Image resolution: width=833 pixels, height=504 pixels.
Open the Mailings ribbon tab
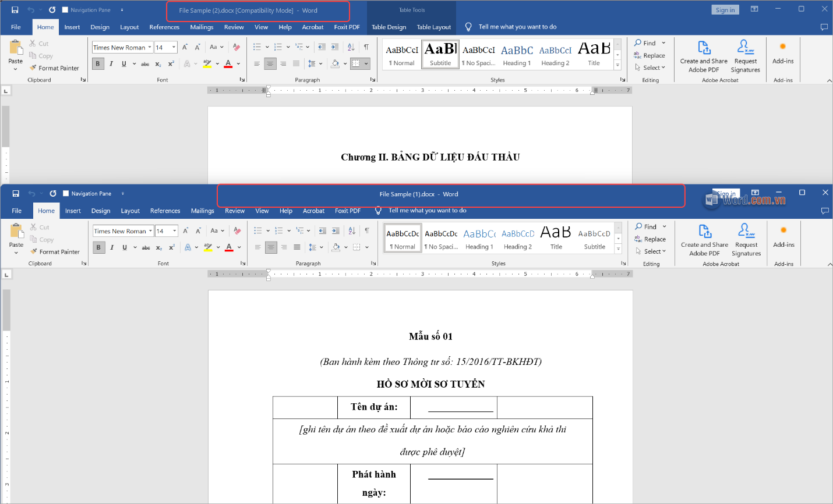click(x=202, y=27)
